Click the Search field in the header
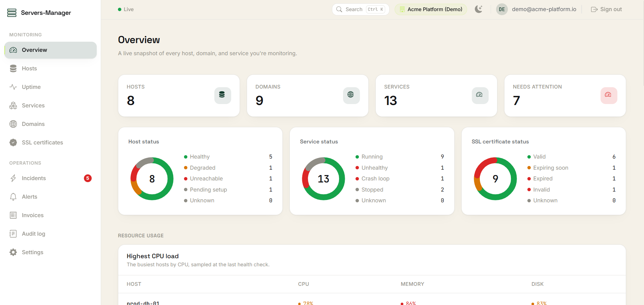 (x=361, y=9)
